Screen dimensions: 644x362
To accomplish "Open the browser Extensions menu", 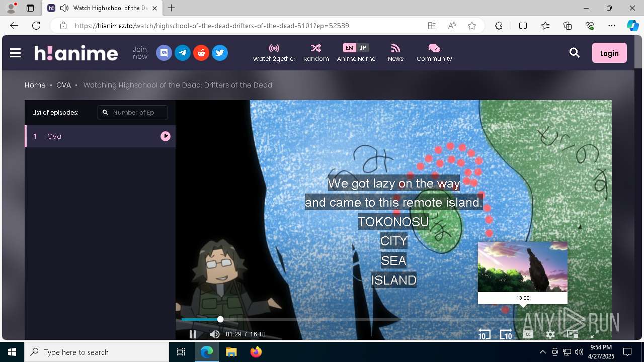I will pyautogui.click(x=499, y=26).
